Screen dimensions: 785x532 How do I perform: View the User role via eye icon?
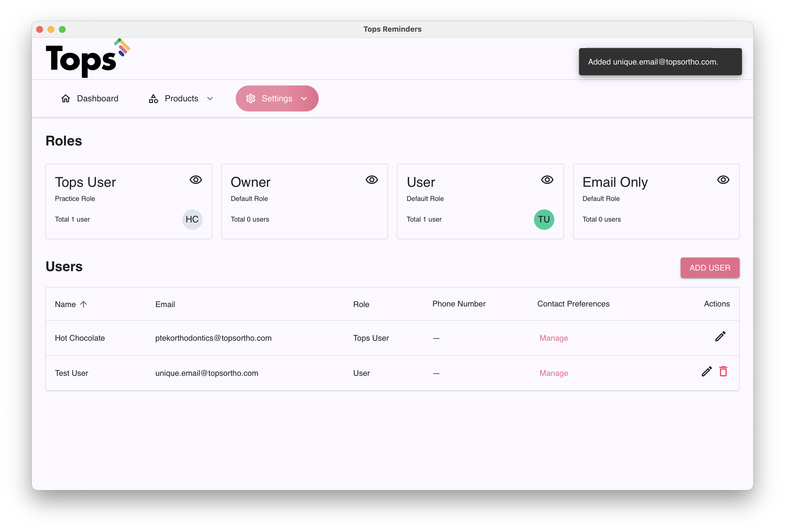click(547, 180)
